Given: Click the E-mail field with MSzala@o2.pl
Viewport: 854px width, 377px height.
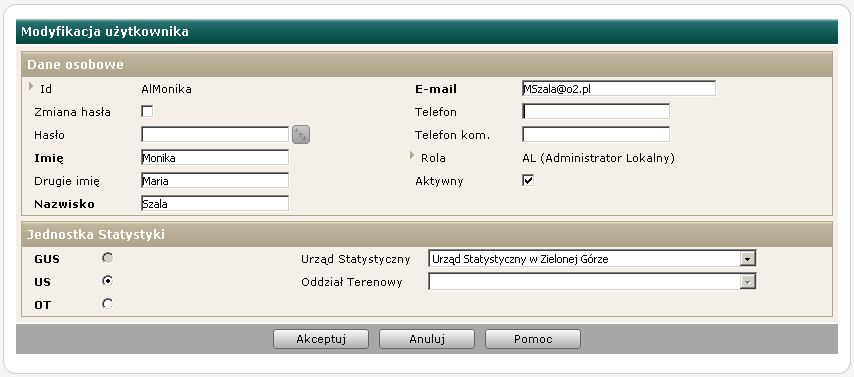Looking at the screenshot, I should point(619,89).
